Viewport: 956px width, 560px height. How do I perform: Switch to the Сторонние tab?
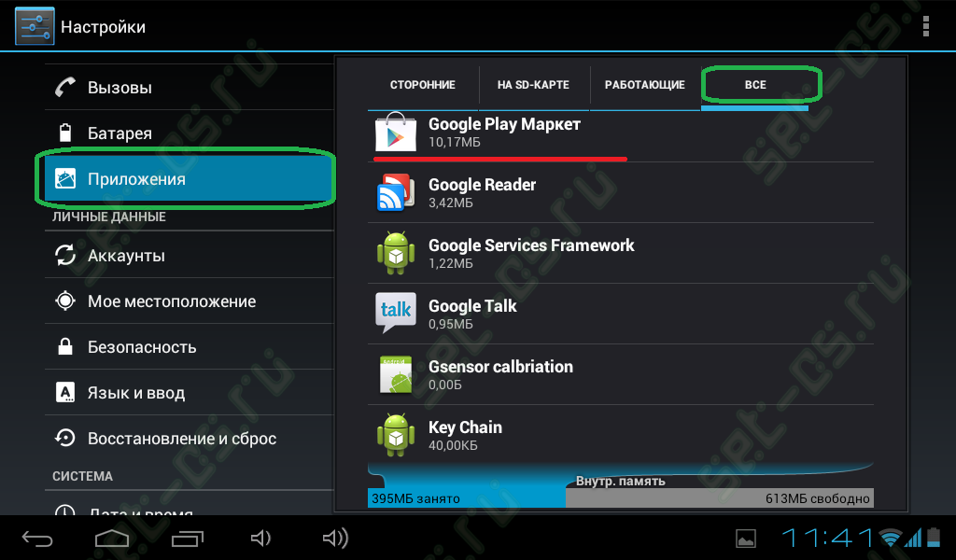pyautogui.click(x=423, y=85)
